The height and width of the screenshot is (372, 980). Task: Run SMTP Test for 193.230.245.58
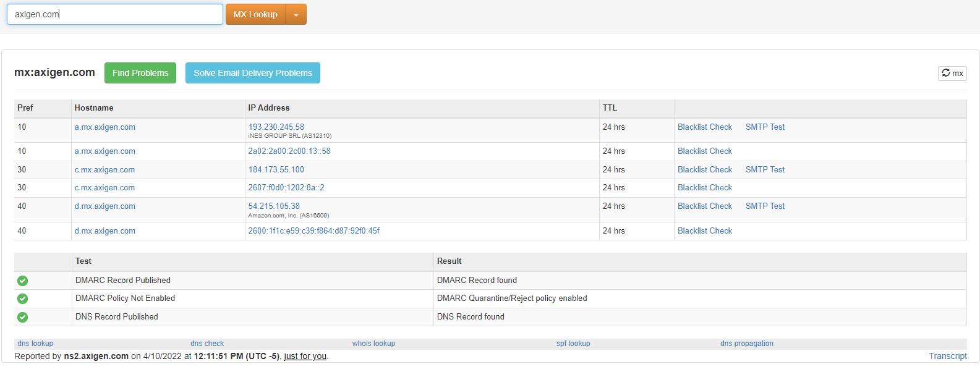coord(765,127)
